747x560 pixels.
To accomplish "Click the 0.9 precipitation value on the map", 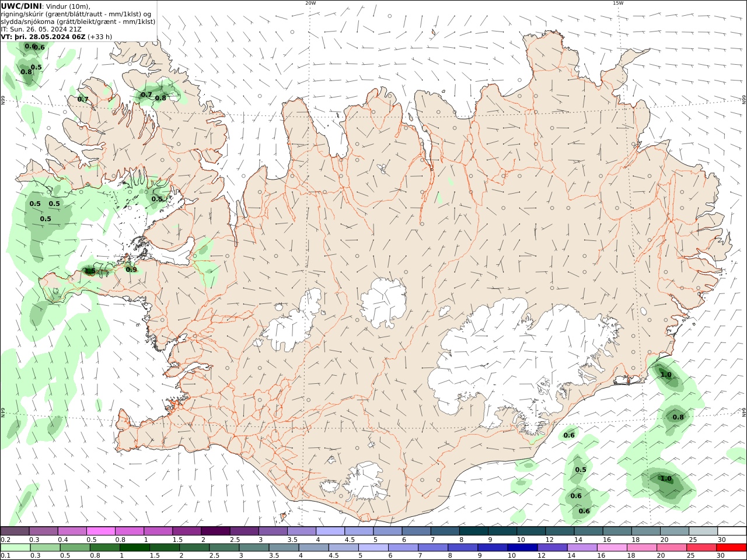I will (x=131, y=269).
